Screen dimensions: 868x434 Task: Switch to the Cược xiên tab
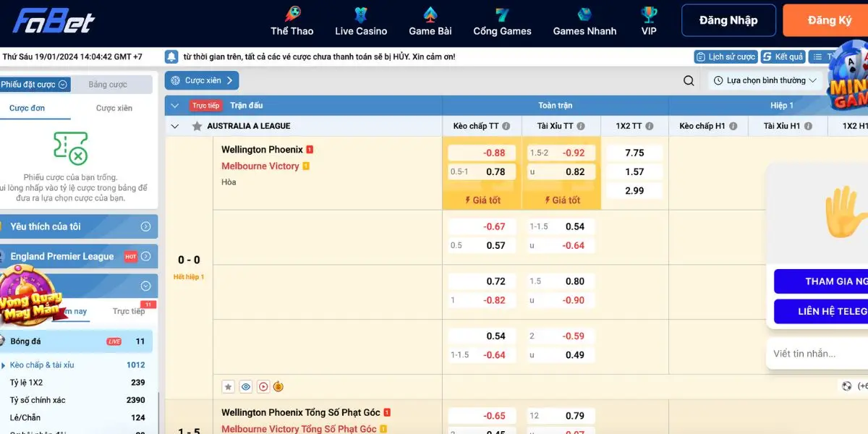[114, 108]
